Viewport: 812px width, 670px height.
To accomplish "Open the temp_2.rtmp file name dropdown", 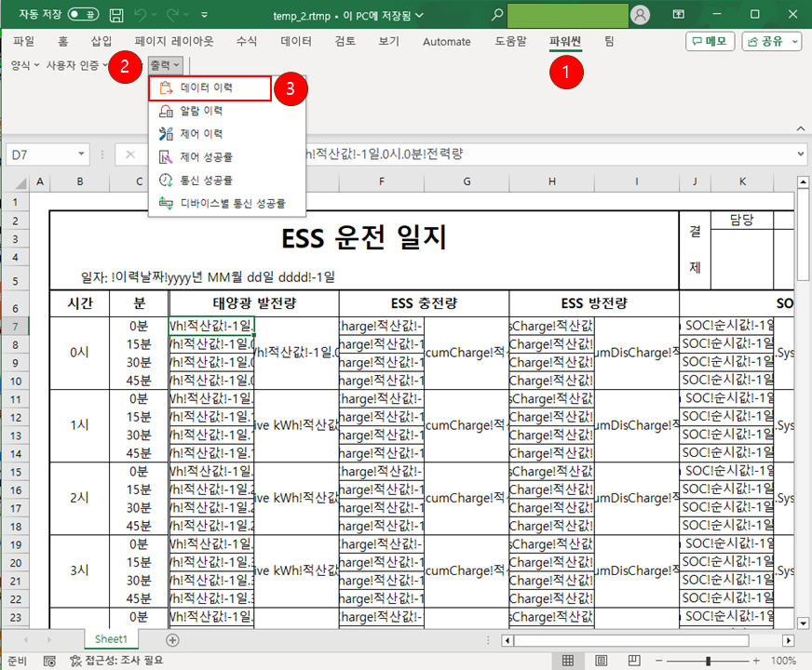I will 419,16.
